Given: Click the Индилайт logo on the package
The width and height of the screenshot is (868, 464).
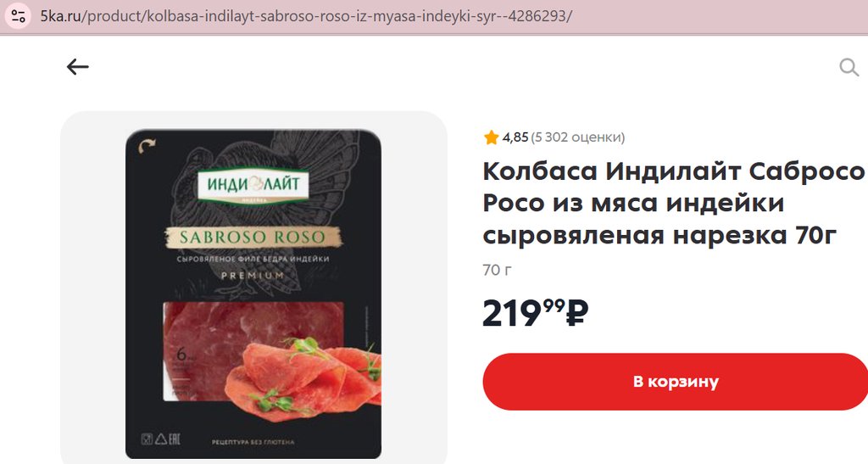Looking at the screenshot, I should pyautogui.click(x=253, y=184).
